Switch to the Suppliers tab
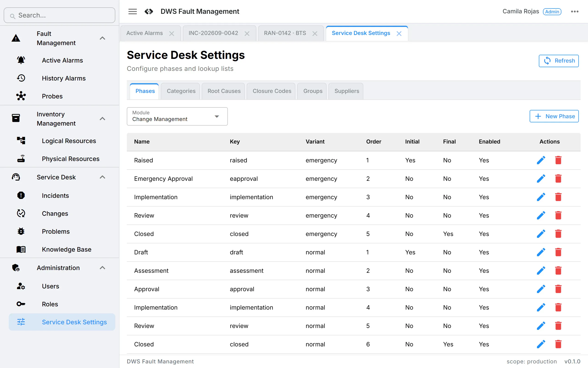The image size is (588, 368). coord(346,91)
